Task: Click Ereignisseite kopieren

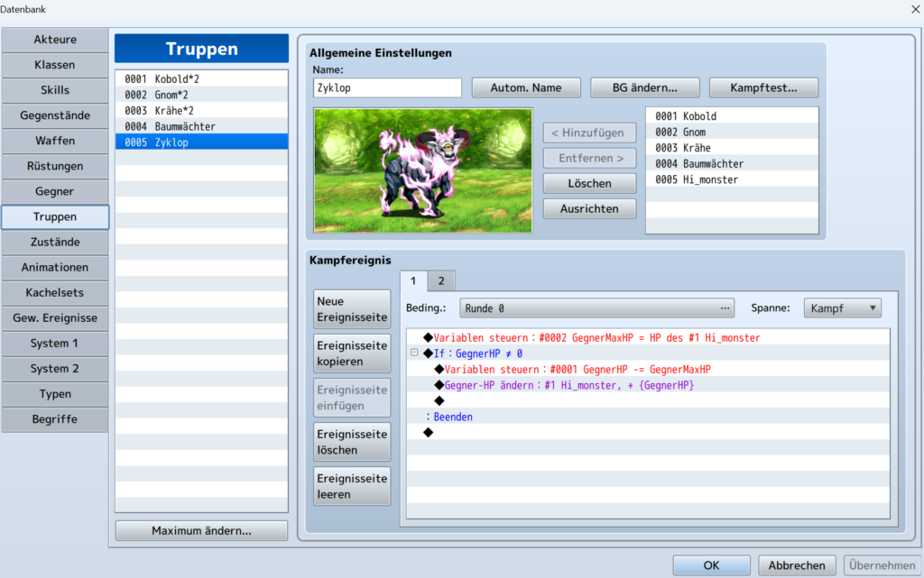Action: (x=351, y=353)
